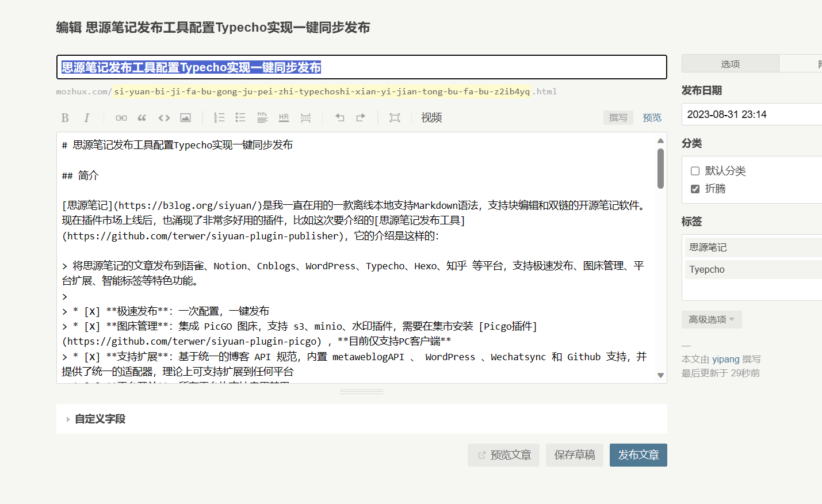Redo the last undone edit

tap(361, 118)
